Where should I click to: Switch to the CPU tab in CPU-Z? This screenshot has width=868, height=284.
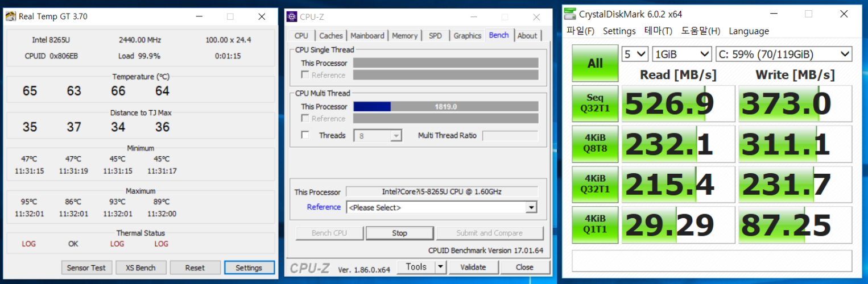[301, 35]
